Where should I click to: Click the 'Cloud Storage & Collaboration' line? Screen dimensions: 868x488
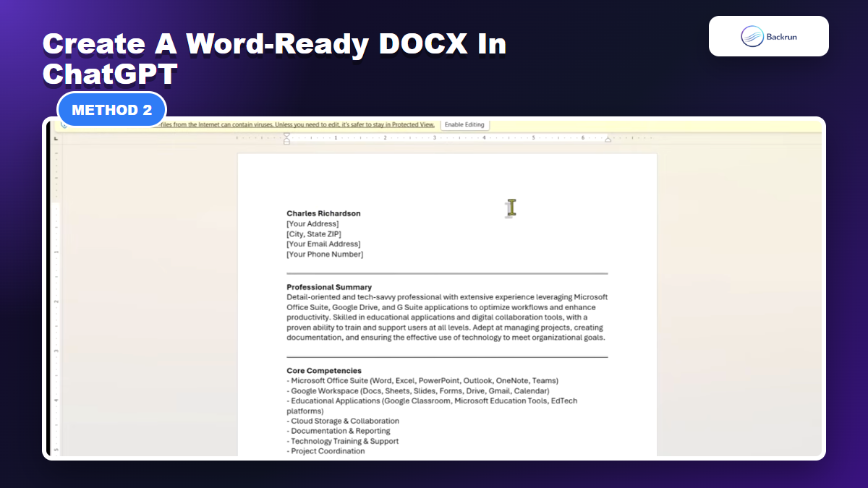point(343,421)
